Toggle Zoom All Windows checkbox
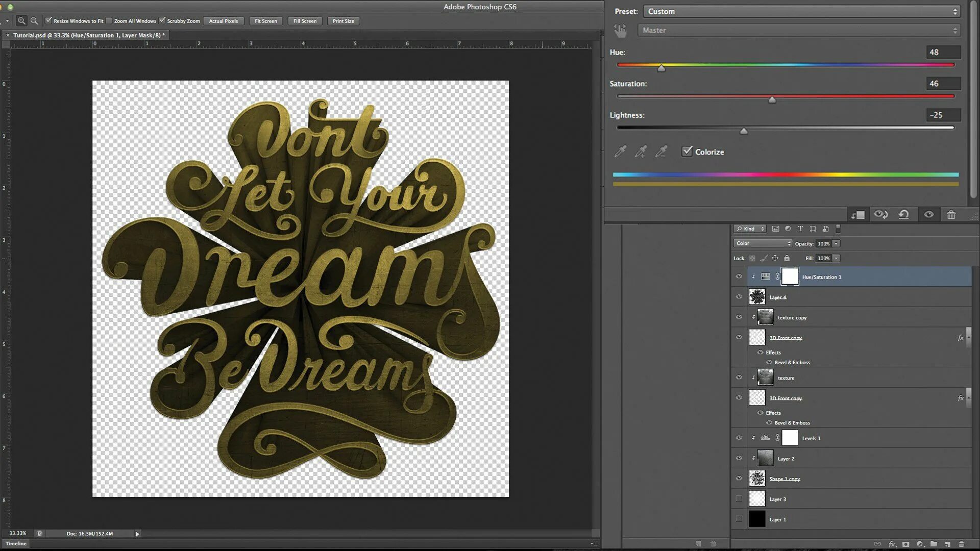The width and height of the screenshot is (980, 551). (109, 21)
